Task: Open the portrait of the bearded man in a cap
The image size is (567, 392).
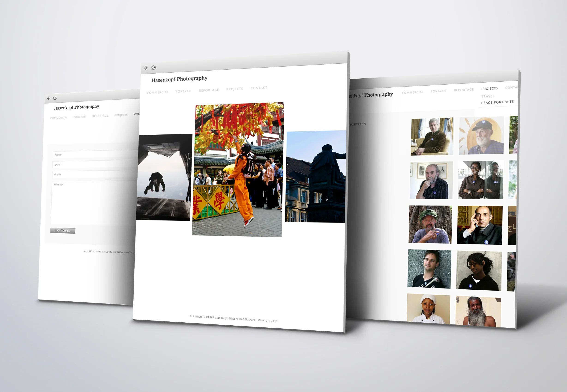Action: [481, 136]
